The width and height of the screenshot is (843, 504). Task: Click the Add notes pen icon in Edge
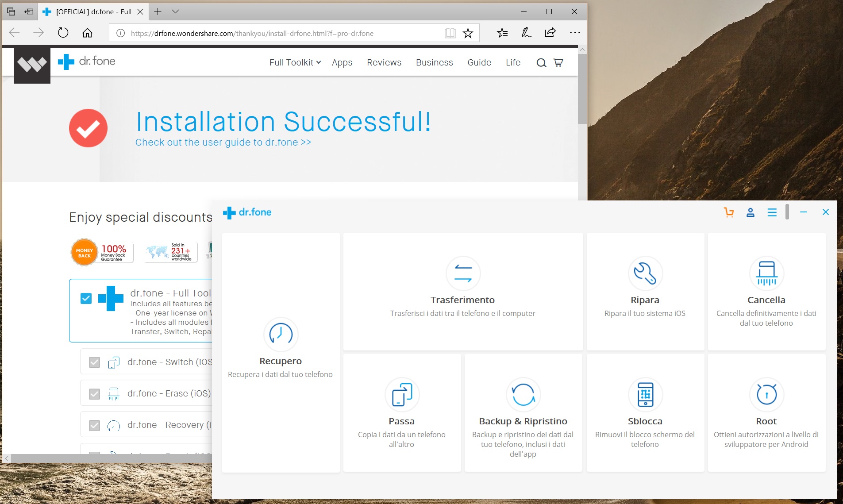pyautogui.click(x=526, y=33)
